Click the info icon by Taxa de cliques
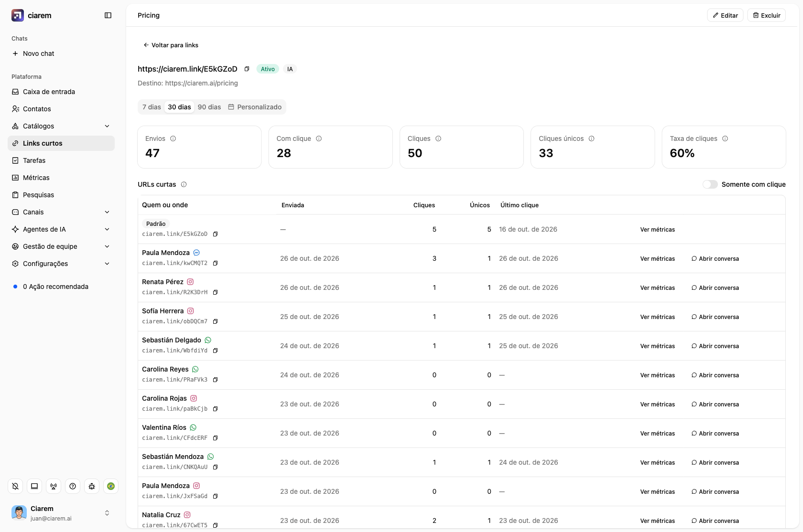This screenshot has width=803, height=532. click(725, 138)
